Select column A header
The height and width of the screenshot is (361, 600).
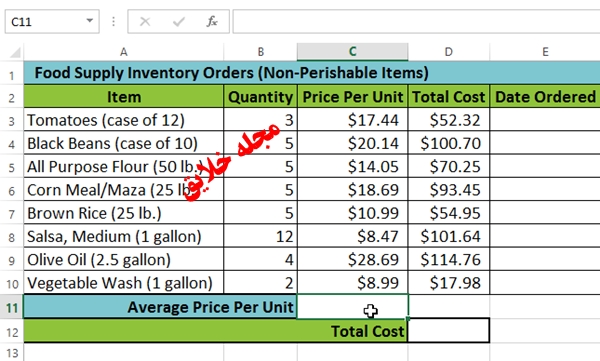pos(124,52)
